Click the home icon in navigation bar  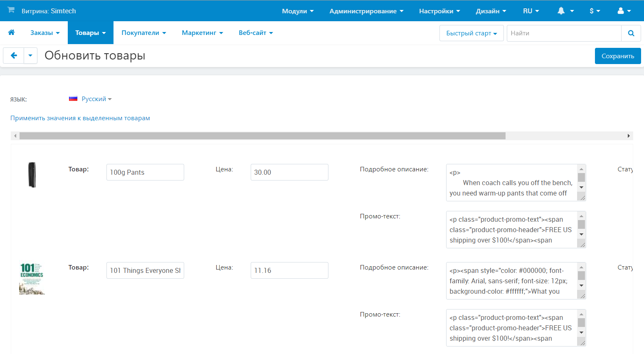pyautogui.click(x=11, y=32)
